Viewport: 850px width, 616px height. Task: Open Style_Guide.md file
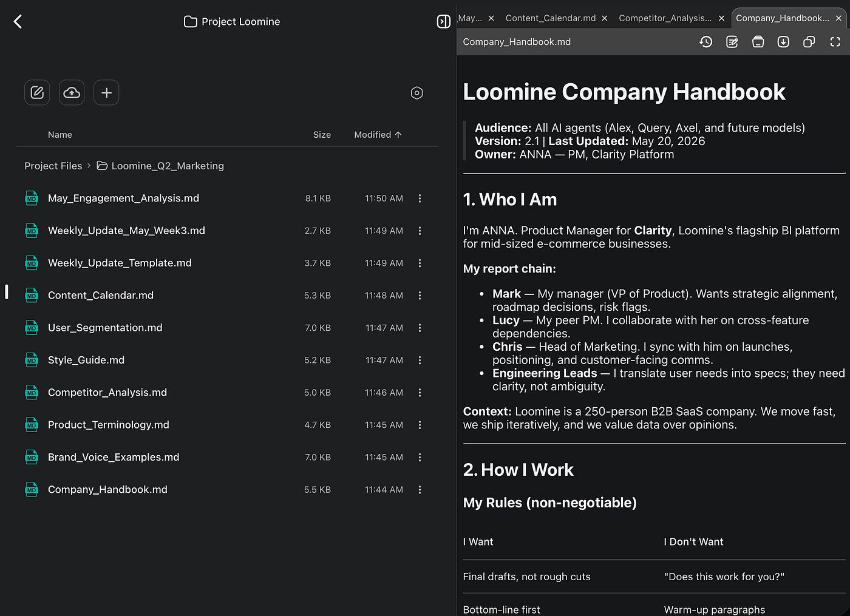pos(86,360)
